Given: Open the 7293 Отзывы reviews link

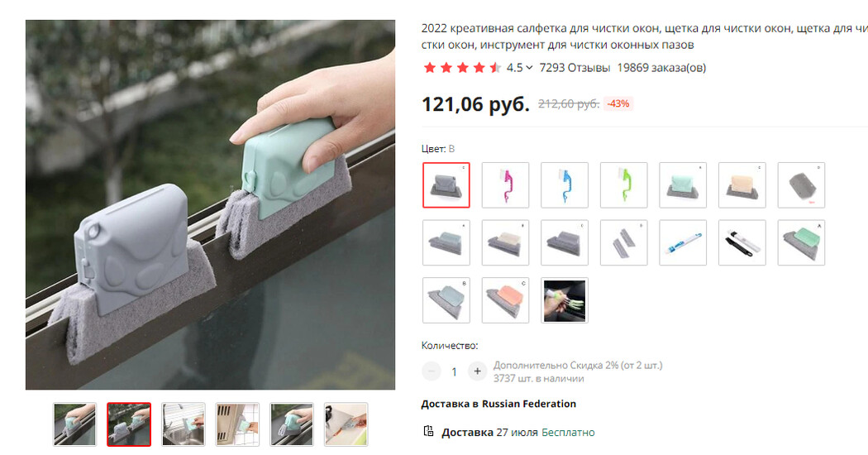Looking at the screenshot, I should 575,68.
